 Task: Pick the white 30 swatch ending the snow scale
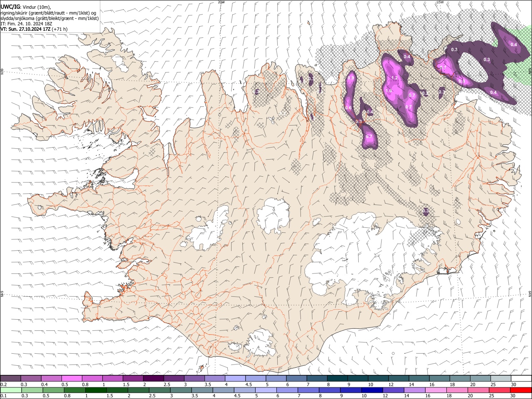pyautogui.click(x=521, y=378)
